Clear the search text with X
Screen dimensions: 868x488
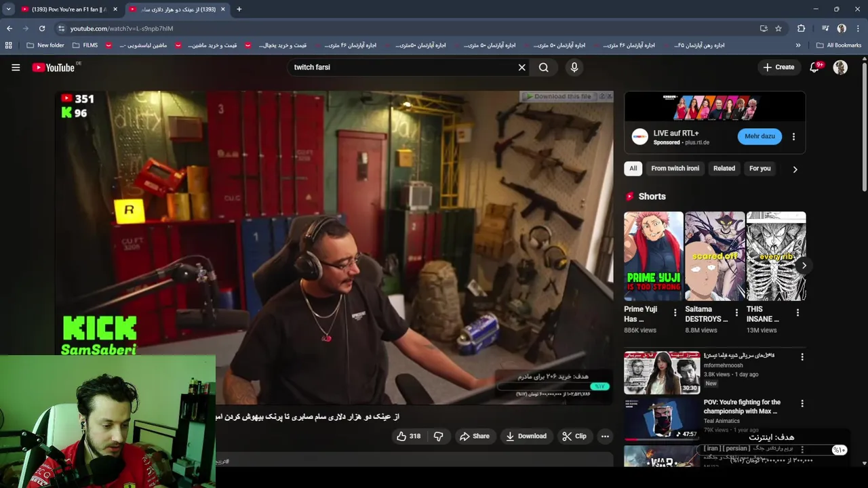tap(521, 67)
